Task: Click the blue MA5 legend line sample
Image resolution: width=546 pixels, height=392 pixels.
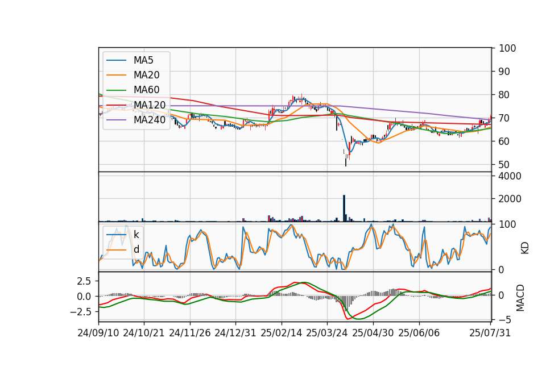Action: pos(116,60)
